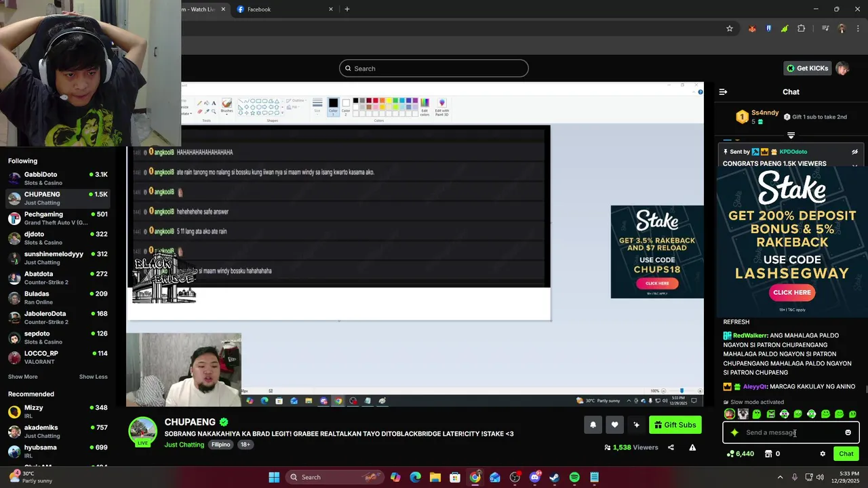Click RedWalkerr username in chat
Image resolution: width=868 pixels, height=488 pixels.
pos(749,335)
